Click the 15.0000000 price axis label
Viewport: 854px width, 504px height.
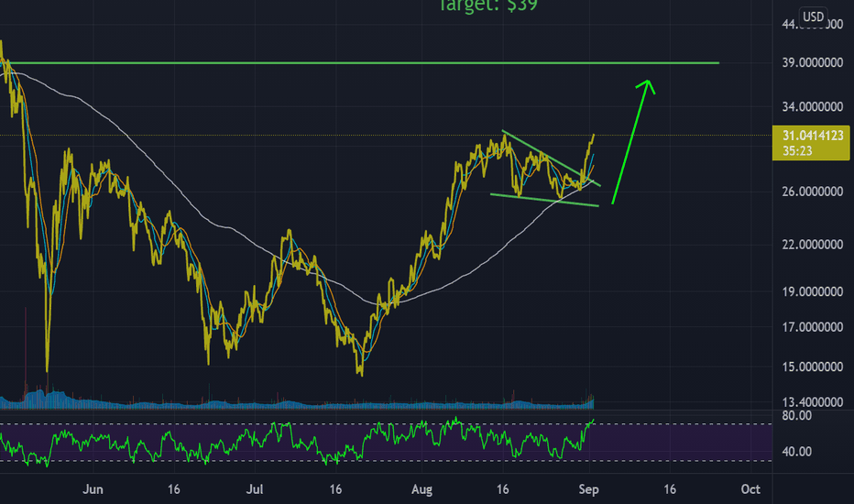point(813,367)
